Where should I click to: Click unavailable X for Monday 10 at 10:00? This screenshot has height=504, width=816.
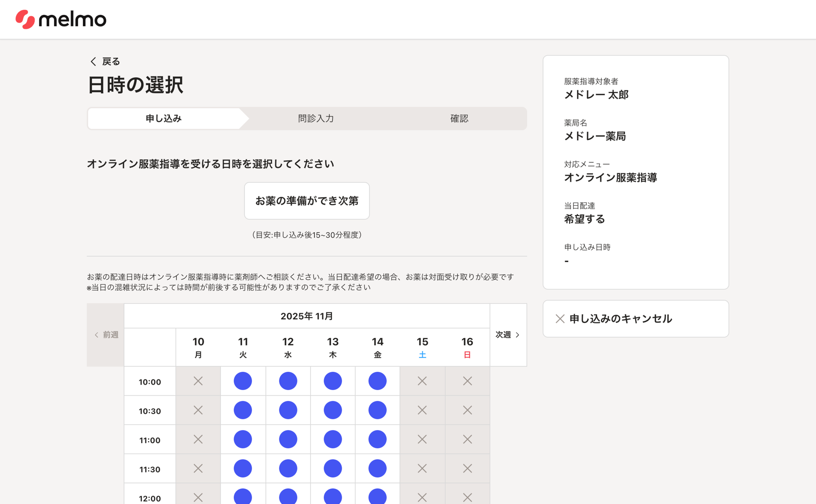[x=198, y=381]
